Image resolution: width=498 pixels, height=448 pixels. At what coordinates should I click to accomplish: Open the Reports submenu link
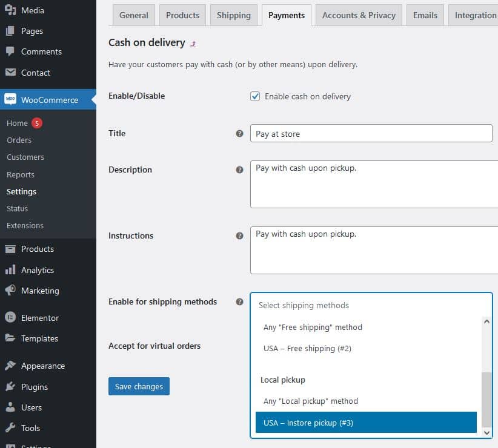coord(21,174)
